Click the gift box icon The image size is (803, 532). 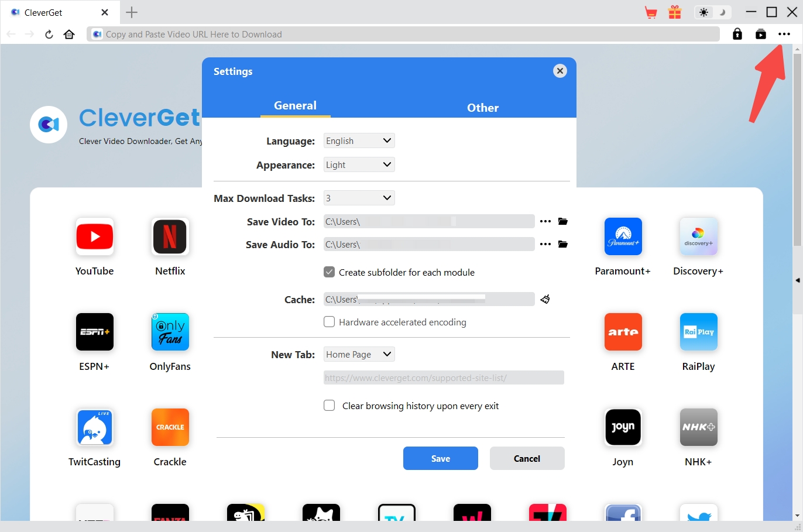[x=675, y=12]
